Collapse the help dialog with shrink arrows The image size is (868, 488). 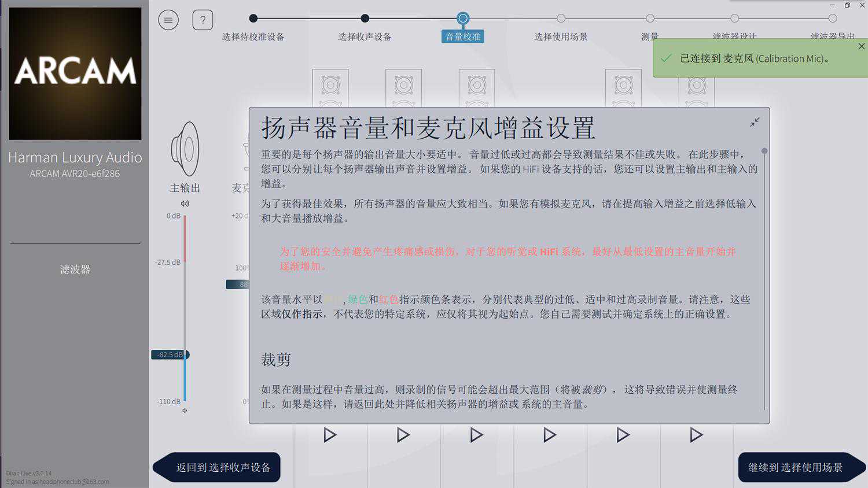pyautogui.click(x=755, y=122)
